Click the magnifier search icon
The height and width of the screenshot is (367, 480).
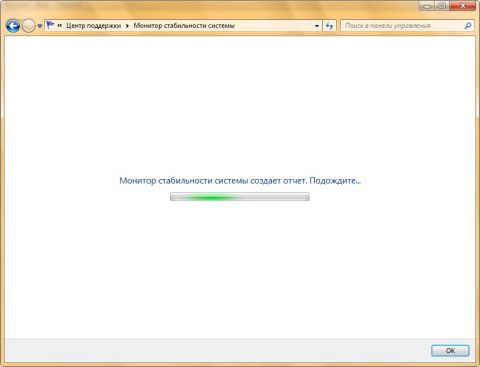tap(468, 26)
